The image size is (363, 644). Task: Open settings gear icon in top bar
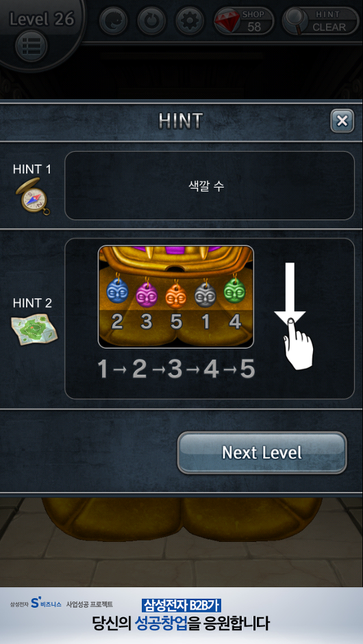[189, 21]
